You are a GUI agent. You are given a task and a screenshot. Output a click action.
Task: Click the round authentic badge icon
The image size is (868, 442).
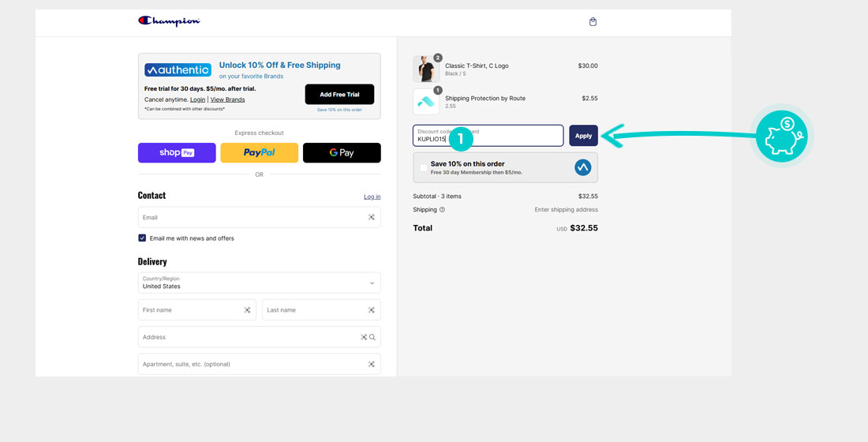[x=583, y=167]
